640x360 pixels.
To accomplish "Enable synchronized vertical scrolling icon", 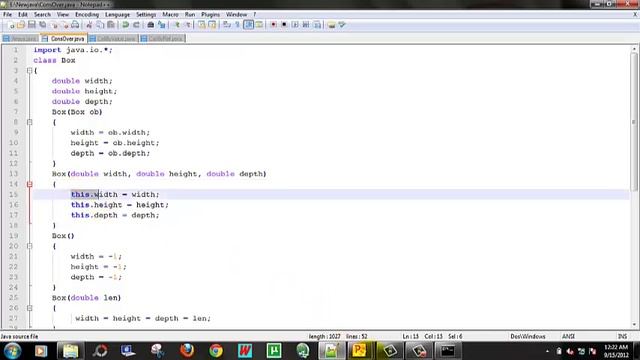I will coord(202,25).
